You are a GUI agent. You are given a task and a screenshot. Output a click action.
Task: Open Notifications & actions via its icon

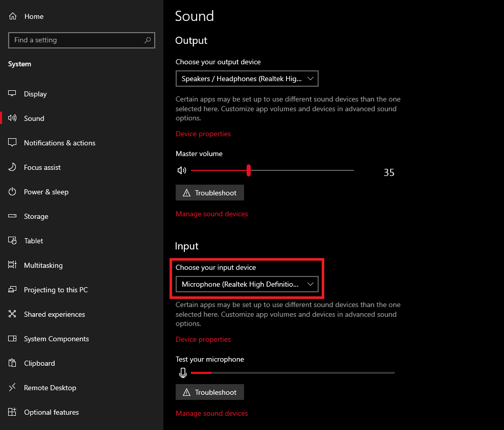pyautogui.click(x=12, y=143)
